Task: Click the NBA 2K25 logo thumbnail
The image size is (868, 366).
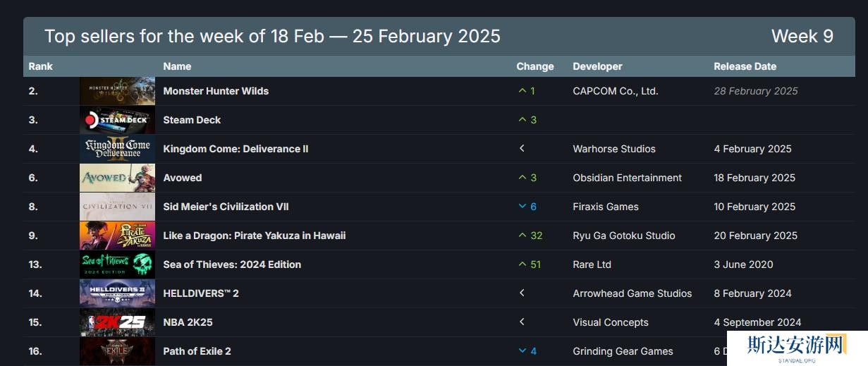Action: click(x=117, y=322)
